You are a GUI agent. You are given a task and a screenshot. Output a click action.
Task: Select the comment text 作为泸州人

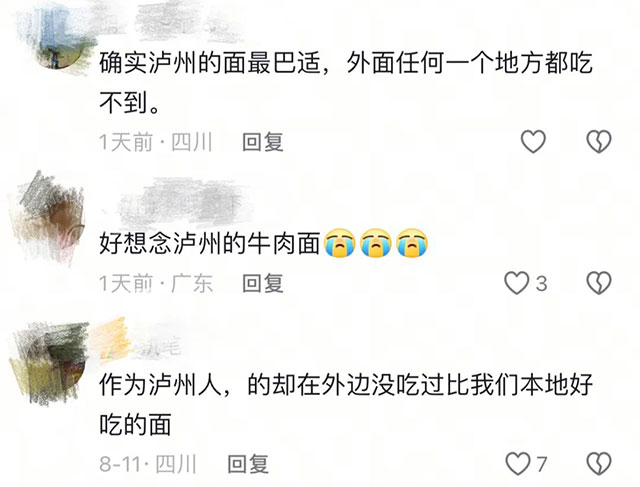[160, 385]
